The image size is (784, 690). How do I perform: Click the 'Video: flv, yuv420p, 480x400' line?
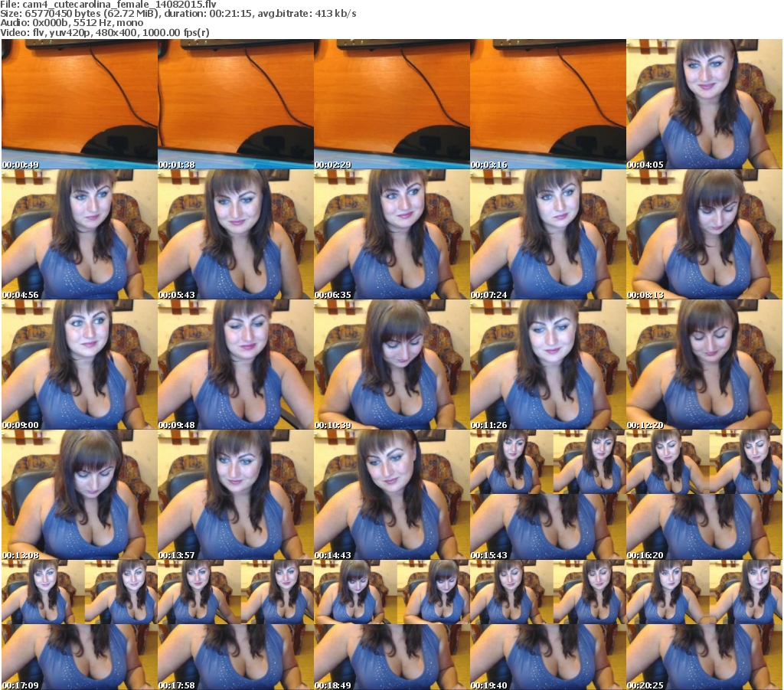pos(104,32)
